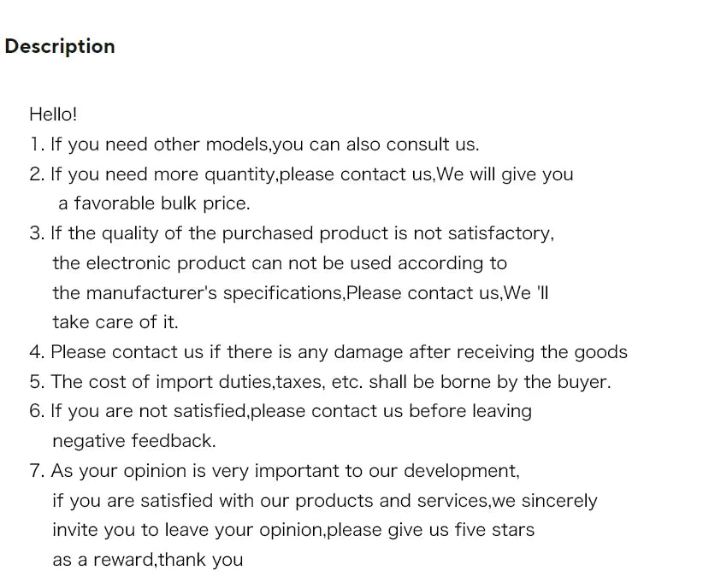Click the Hello! greeting text
703x588 pixels.
pos(53,115)
